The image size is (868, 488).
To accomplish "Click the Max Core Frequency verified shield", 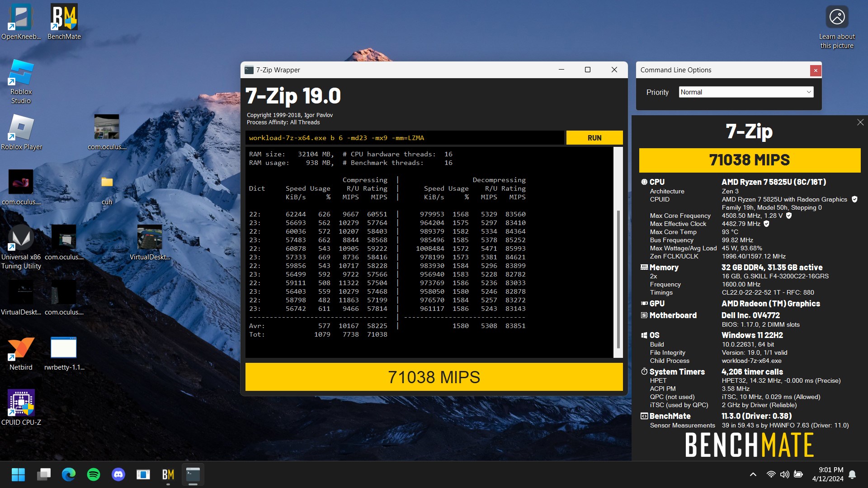I will click(789, 216).
